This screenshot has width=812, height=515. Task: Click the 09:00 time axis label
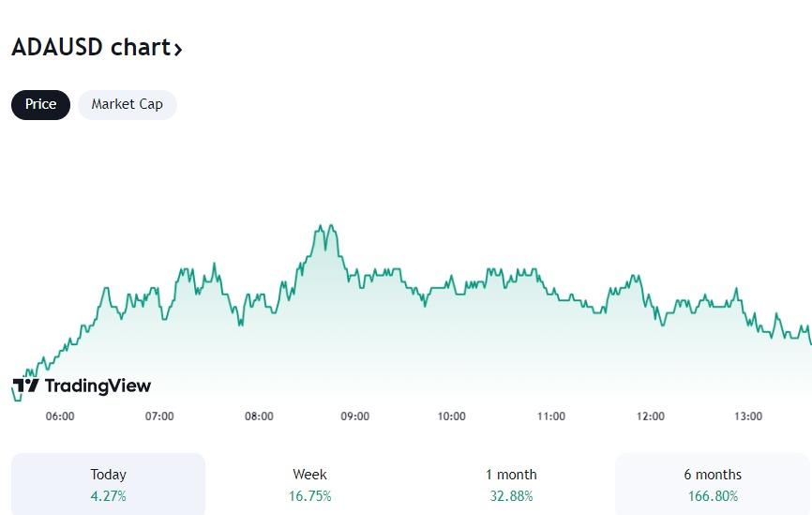tap(354, 416)
